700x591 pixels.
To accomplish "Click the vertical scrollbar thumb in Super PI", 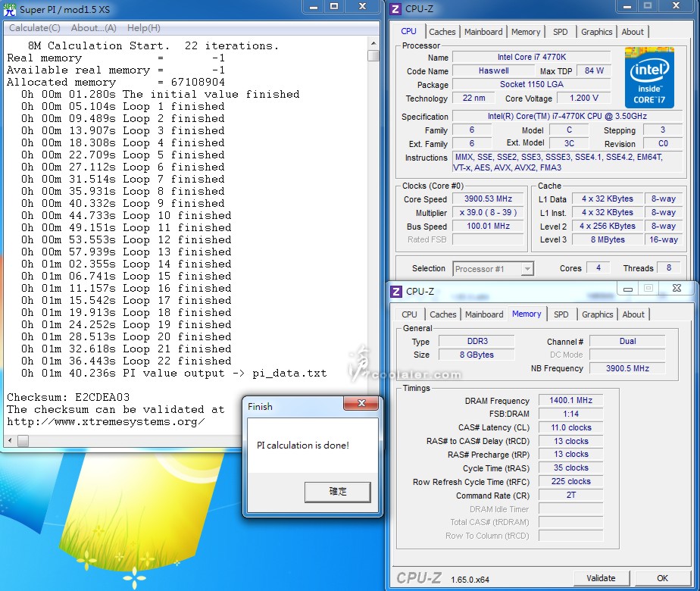I will tap(373, 56).
